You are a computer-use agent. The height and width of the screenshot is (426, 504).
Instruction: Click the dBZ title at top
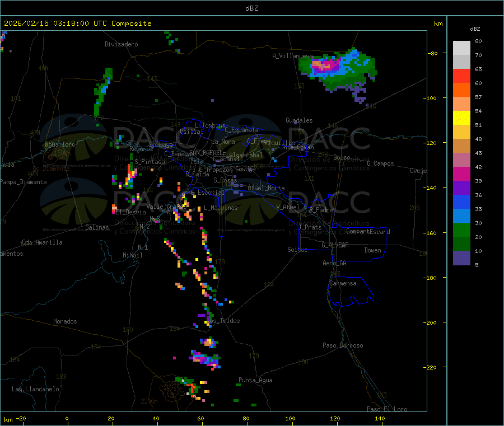(x=251, y=8)
